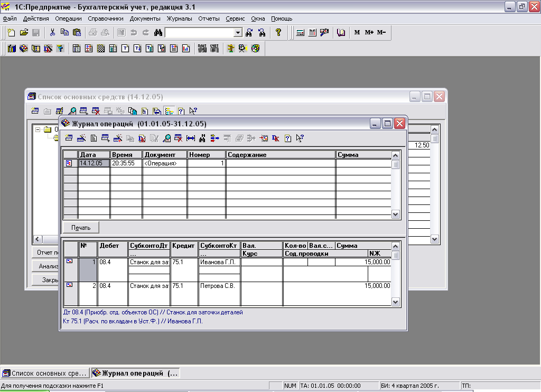The image size is (541, 392).
Task: Open the checkerboard report icon
Action: coord(101,49)
